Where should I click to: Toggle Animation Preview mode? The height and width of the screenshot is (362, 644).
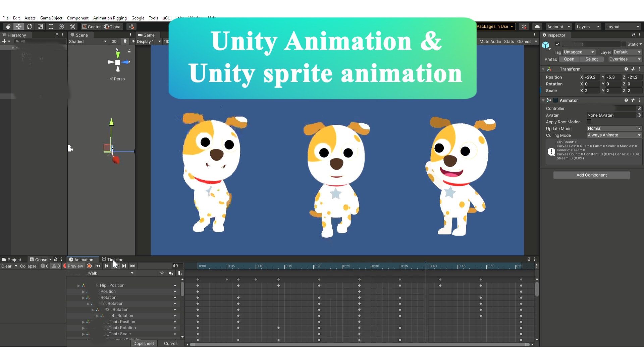pos(75,266)
